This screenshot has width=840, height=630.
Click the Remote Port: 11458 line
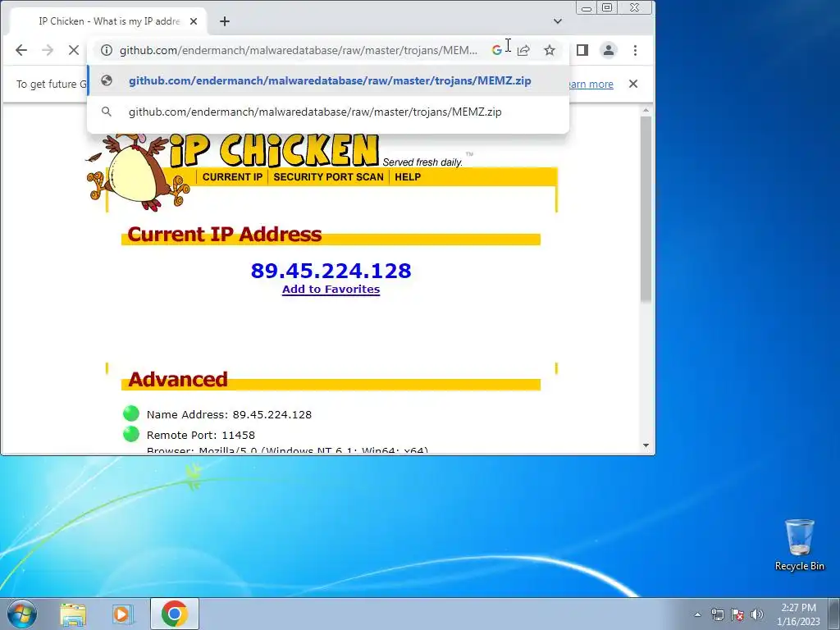(x=201, y=435)
